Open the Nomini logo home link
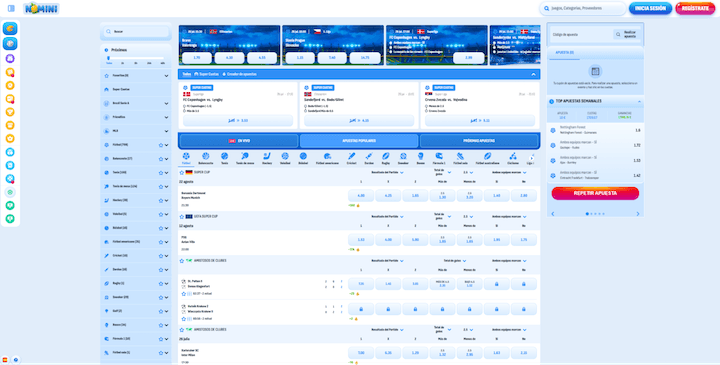The width and height of the screenshot is (720, 365). pyautogui.click(x=41, y=8)
